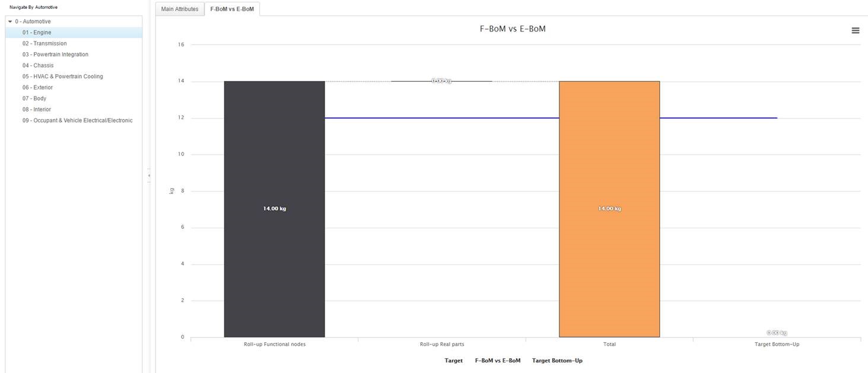Click the 0 - Automotive root label
The height and width of the screenshot is (373, 868).
[33, 22]
